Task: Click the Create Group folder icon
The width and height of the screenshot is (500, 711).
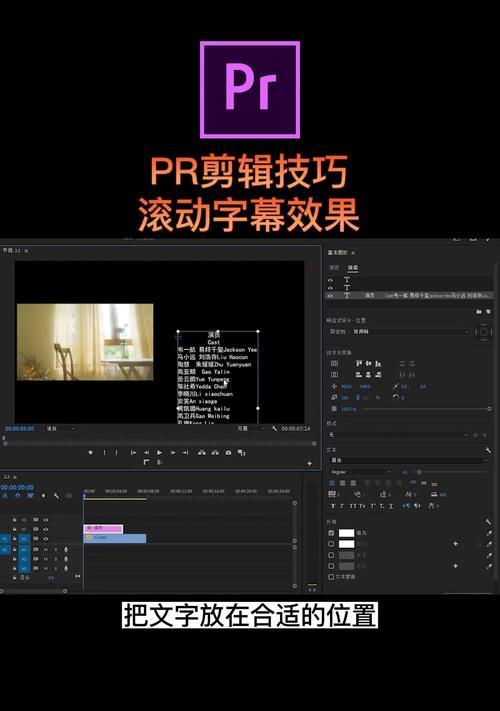Action: 479,312
